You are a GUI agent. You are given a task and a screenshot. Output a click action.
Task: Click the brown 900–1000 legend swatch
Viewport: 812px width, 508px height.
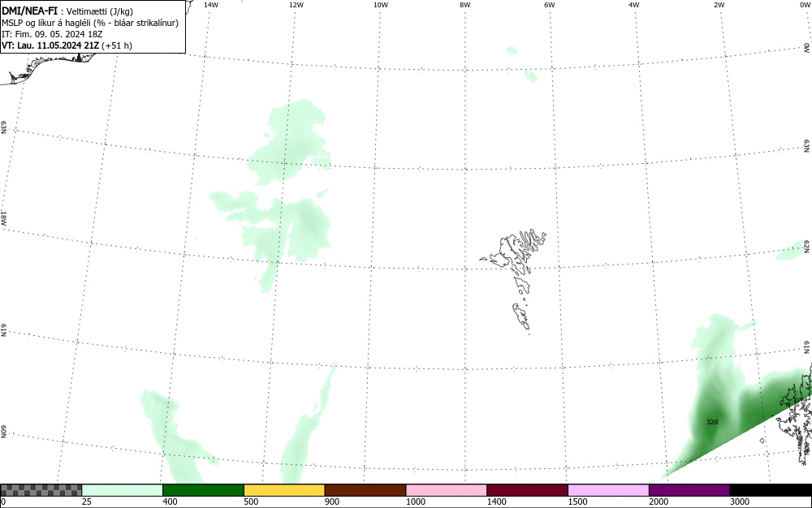click(365, 490)
